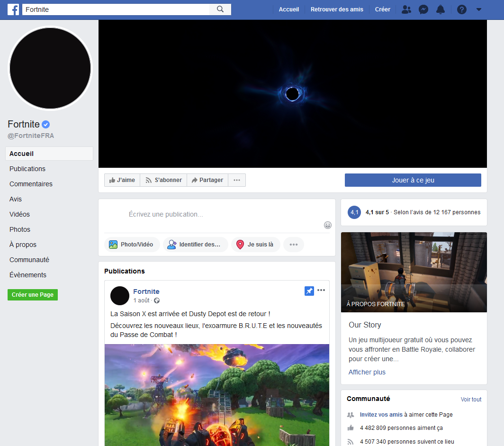Click the thumbs-up on J'aime

coord(113,180)
